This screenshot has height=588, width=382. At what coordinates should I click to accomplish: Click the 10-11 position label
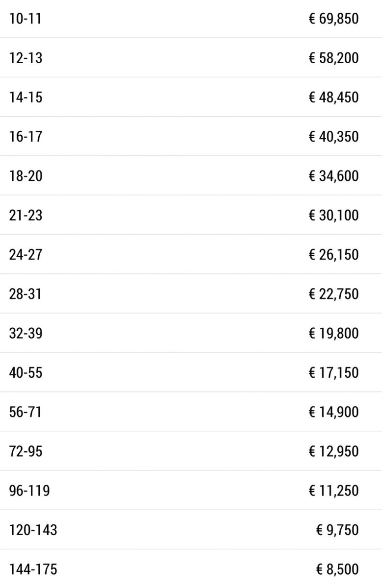click(x=25, y=19)
